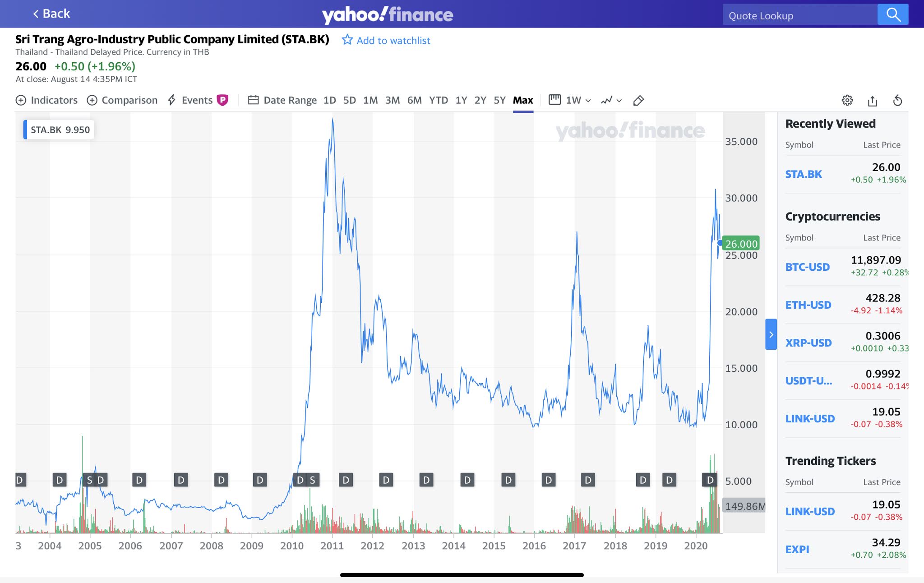
Task: Click the 2011 dividend D marker
Action: click(346, 480)
